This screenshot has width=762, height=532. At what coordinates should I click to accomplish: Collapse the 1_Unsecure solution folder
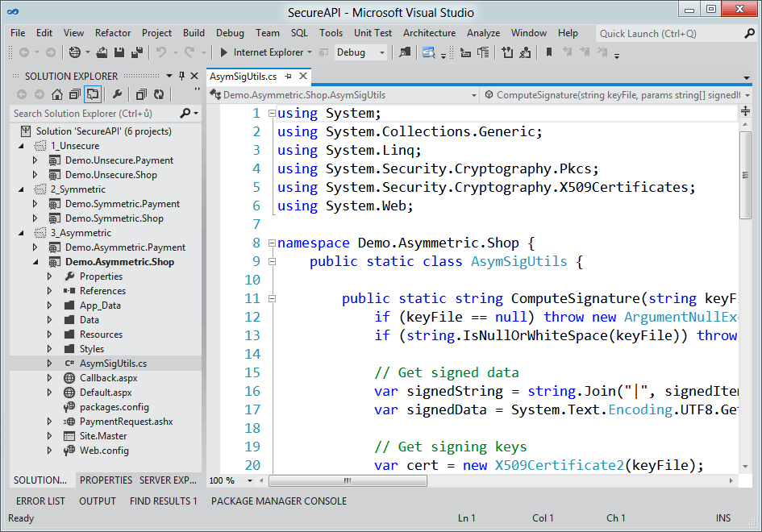pyautogui.click(x=22, y=146)
